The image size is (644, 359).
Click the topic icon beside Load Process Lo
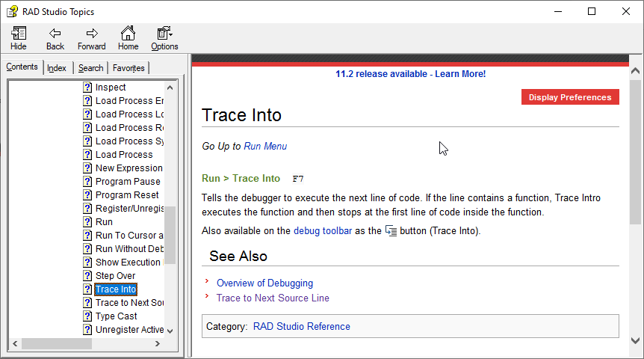coord(87,114)
